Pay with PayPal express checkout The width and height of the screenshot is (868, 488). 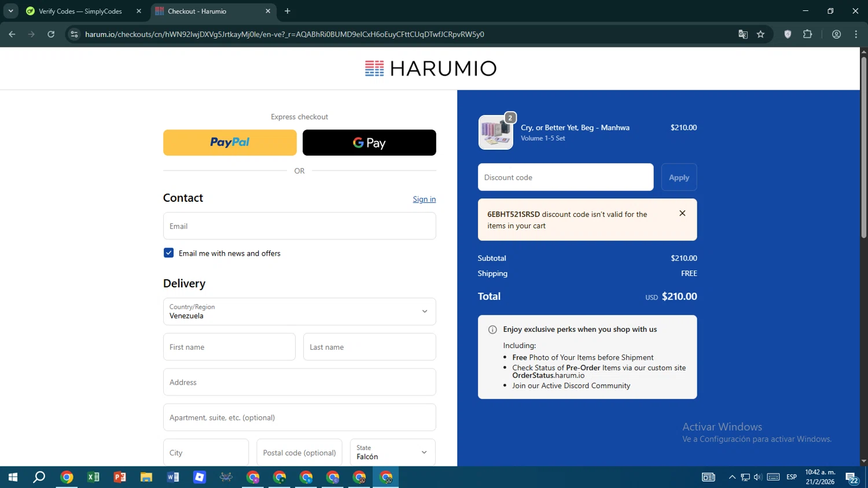coord(230,142)
